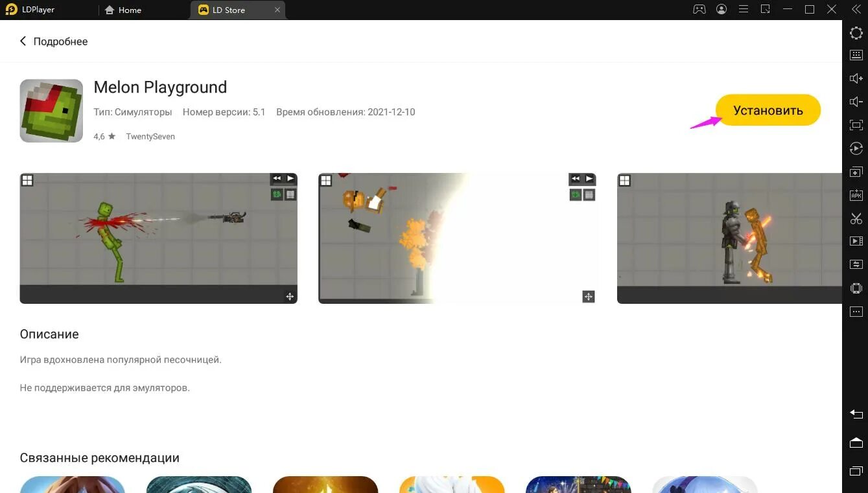Start the video recorder icon in sidebar
This screenshot has height=493, width=868.
856,241
